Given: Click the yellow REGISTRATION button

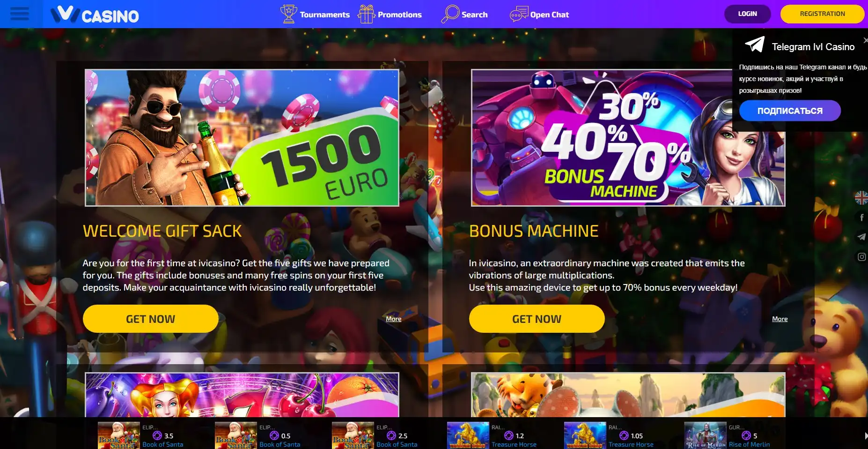Looking at the screenshot, I should (x=822, y=14).
